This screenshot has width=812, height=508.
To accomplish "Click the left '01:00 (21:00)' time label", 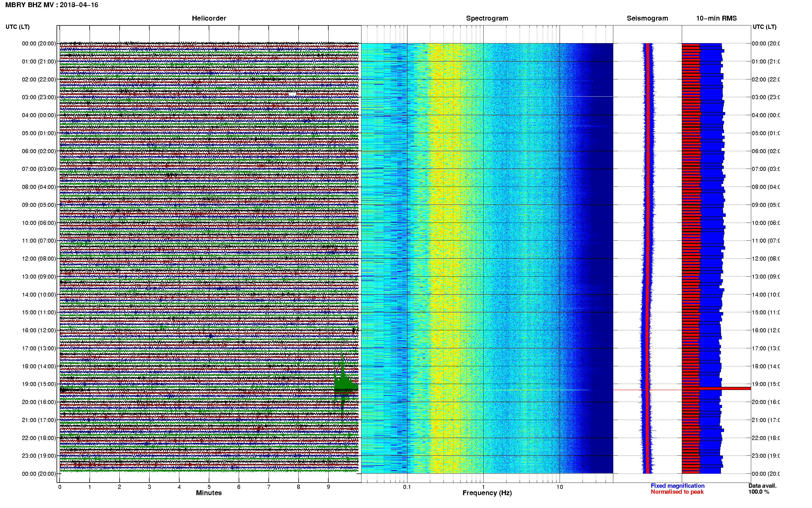I will coord(39,61).
